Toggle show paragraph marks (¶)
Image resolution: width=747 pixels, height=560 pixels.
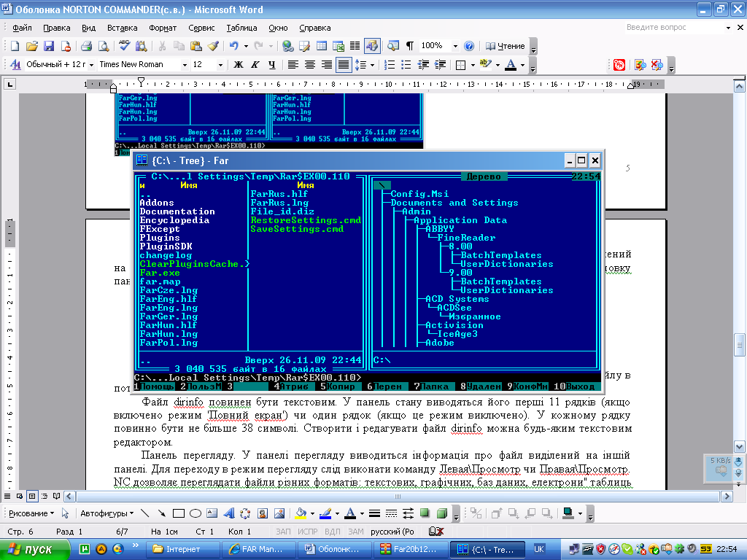tap(410, 46)
